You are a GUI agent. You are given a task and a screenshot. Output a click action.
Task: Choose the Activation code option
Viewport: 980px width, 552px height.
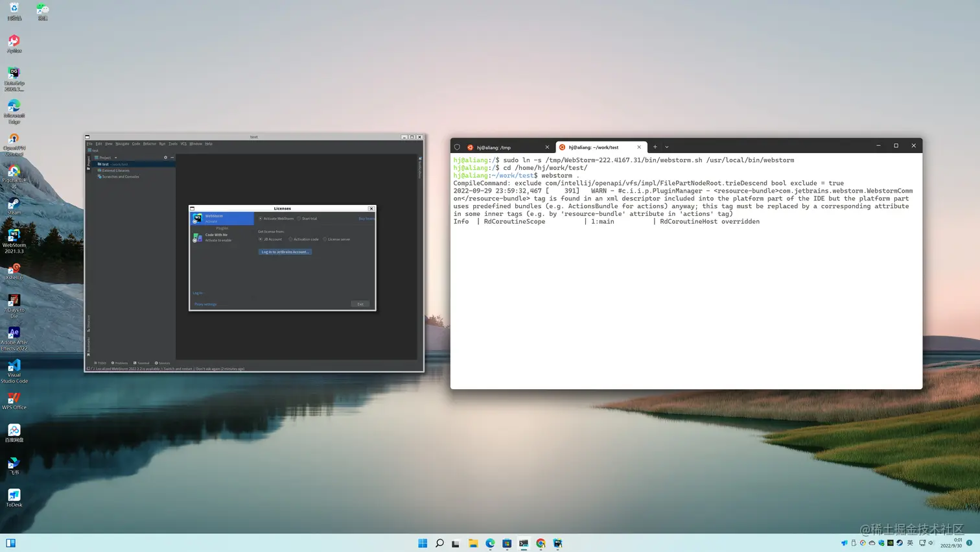point(290,239)
